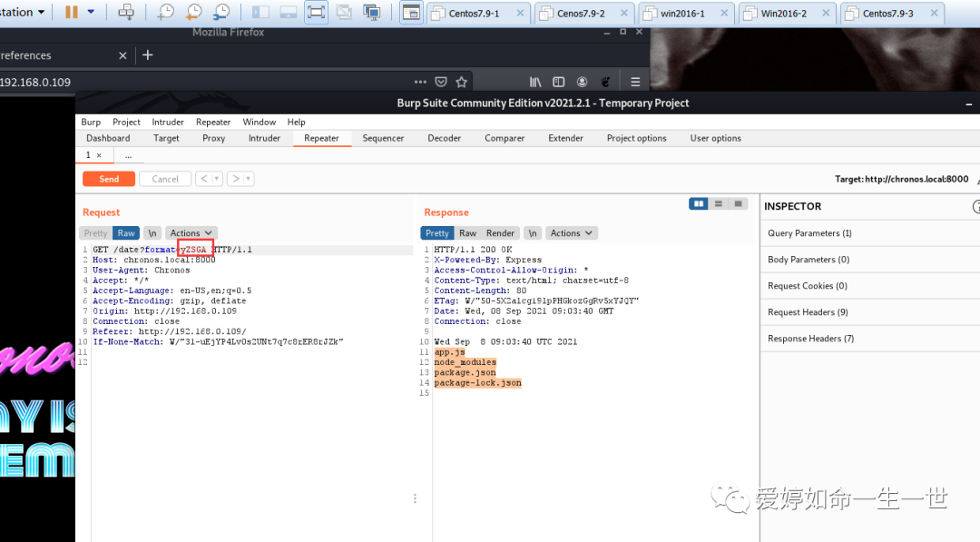980x542 pixels.
Task: Open history dropdown beside forward arrow
Action: pos(248,179)
